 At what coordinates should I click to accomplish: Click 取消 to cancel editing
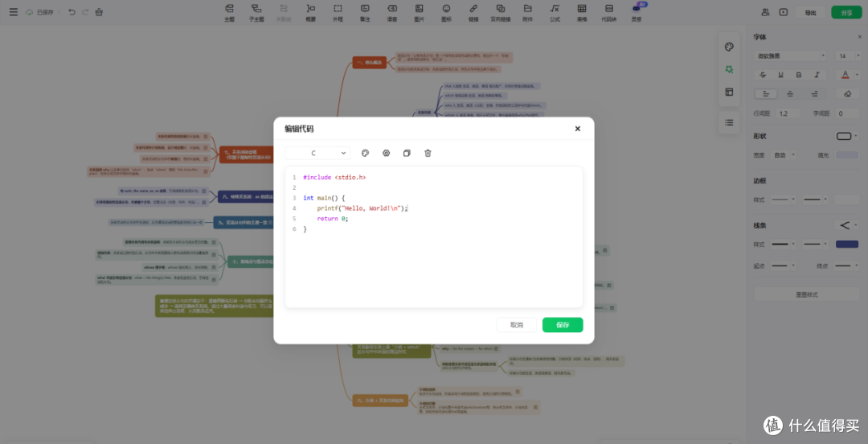[517, 325]
